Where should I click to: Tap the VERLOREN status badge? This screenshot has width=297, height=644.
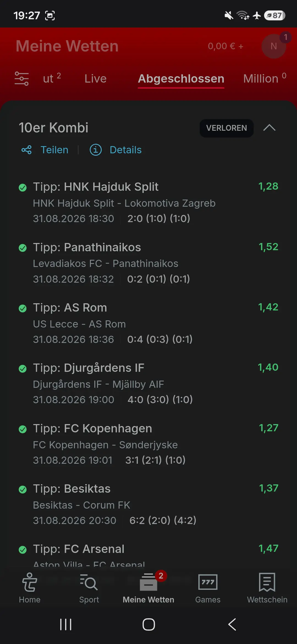pos(227,128)
